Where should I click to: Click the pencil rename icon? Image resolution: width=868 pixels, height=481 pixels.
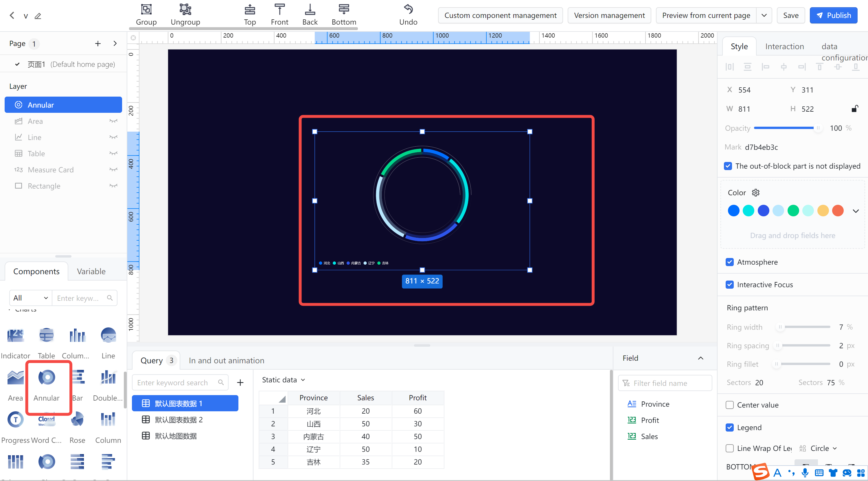(x=38, y=16)
